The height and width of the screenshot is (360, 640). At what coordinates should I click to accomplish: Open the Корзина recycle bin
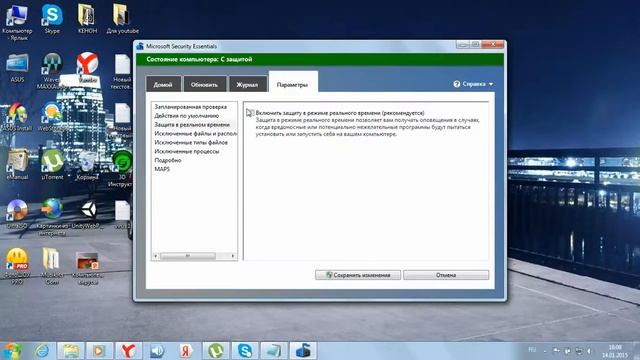pos(87,165)
